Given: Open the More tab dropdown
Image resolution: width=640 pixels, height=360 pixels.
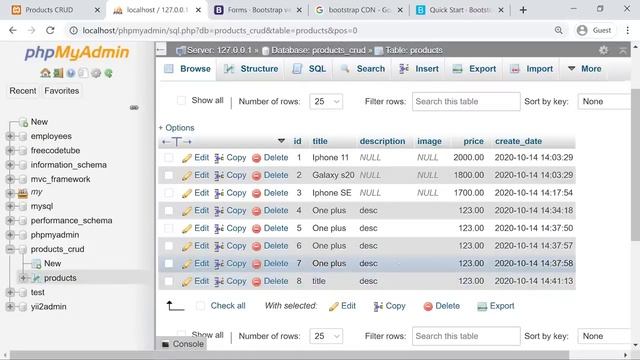Looking at the screenshot, I should 585,69.
